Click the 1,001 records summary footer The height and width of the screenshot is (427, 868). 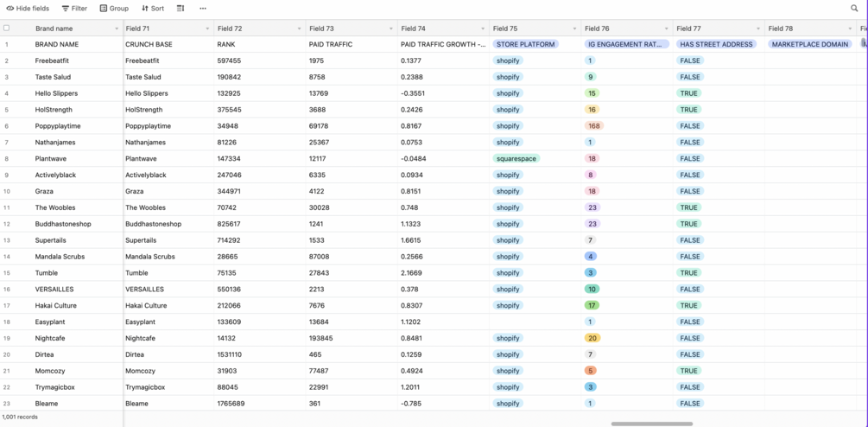(21, 417)
